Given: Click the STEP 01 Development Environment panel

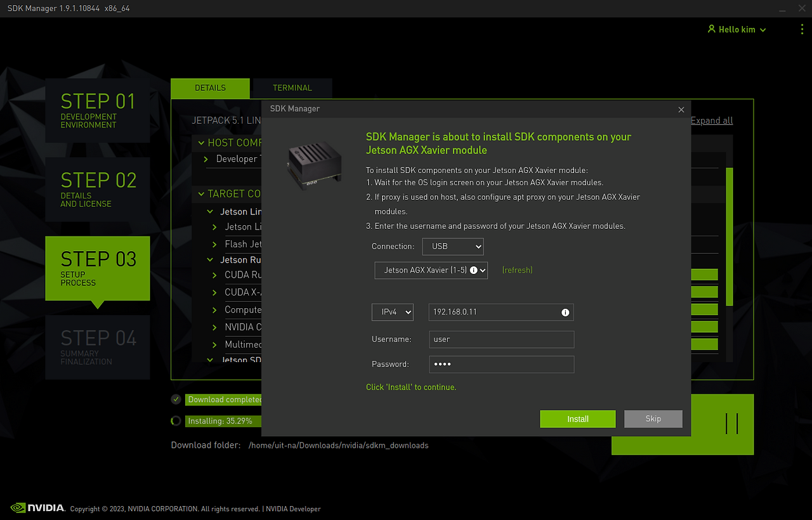Looking at the screenshot, I should (98, 110).
